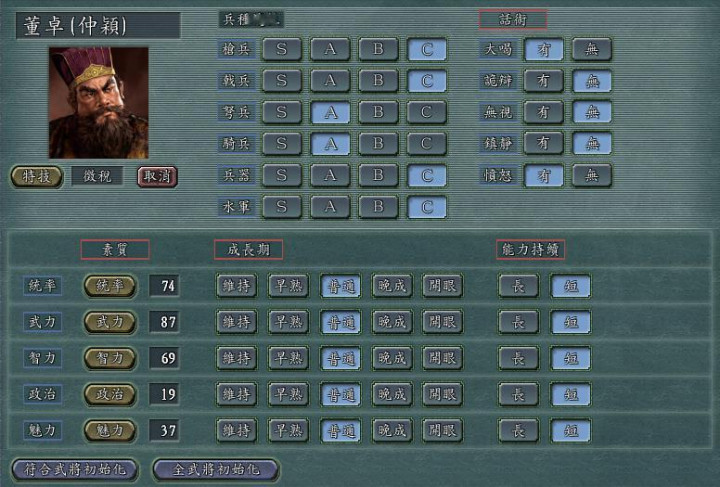Screen dimensions: 720x487
Task: Set 戟兵 aptitude to S
Action: (x=282, y=81)
